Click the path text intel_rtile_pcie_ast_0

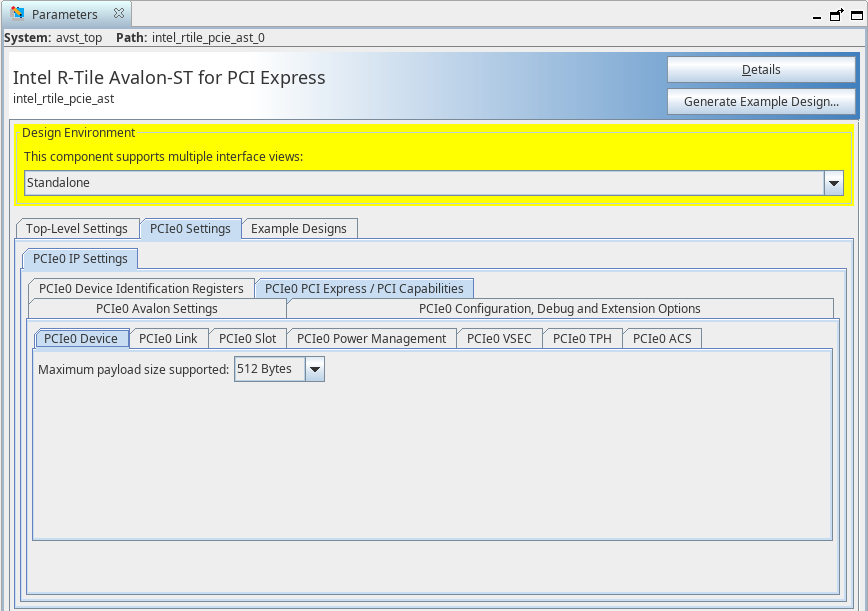pyautogui.click(x=208, y=38)
